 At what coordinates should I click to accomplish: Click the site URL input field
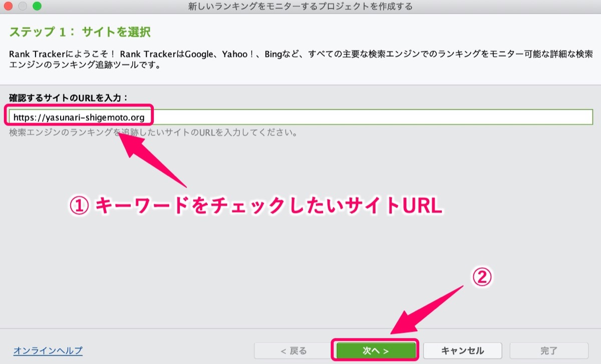coord(301,117)
